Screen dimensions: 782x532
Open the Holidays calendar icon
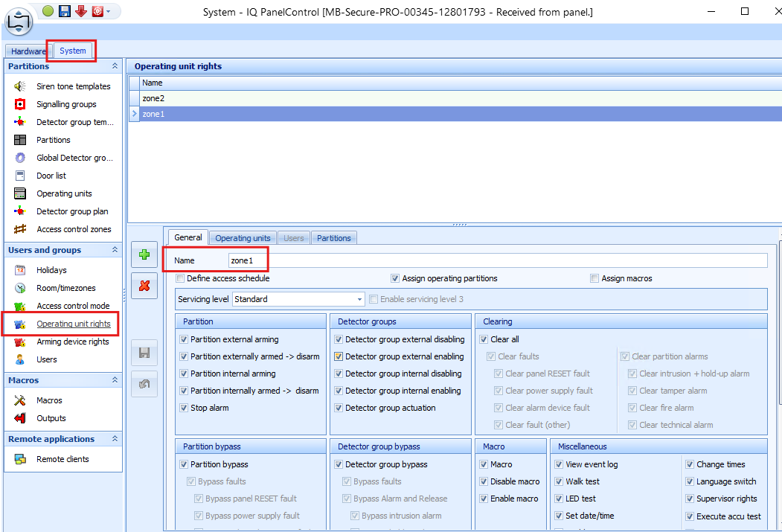point(20,270)
